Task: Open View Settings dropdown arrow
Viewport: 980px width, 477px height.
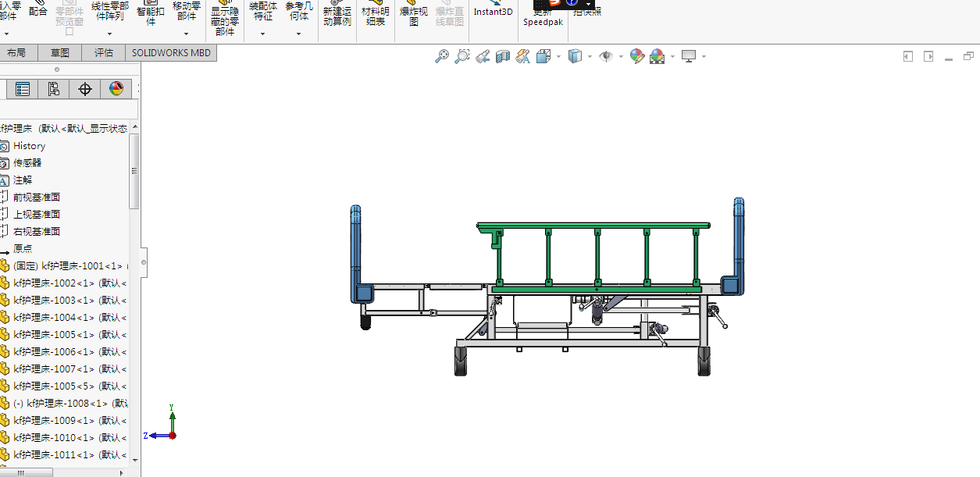Action: click(704, 56)
